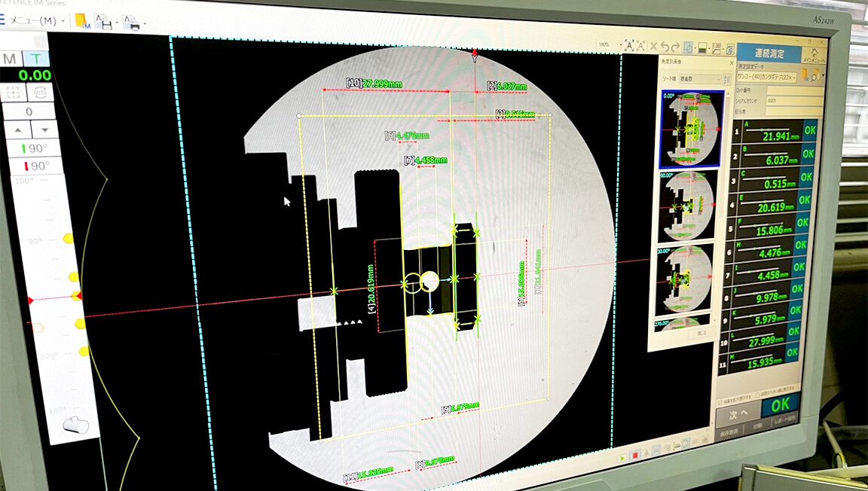Select the 270.00° angle thumbnail

[682, 323]
